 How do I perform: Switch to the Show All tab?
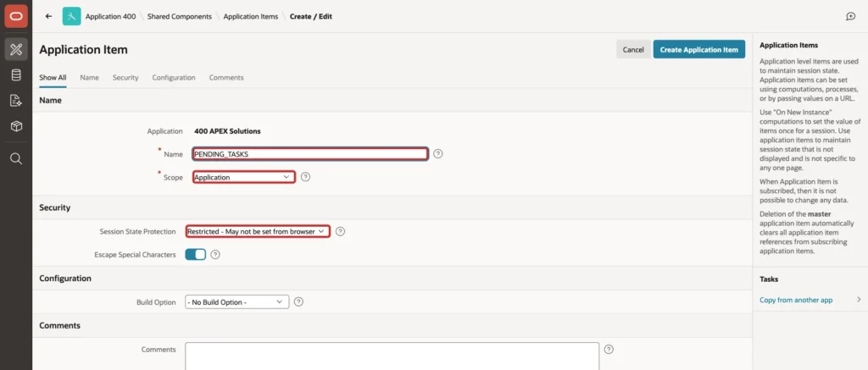click(53, 77)
